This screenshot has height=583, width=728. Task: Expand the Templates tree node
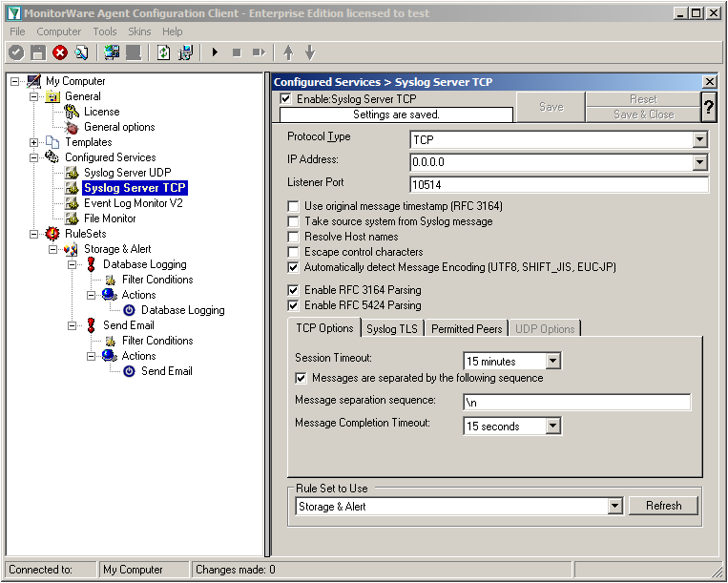[34, 142]
